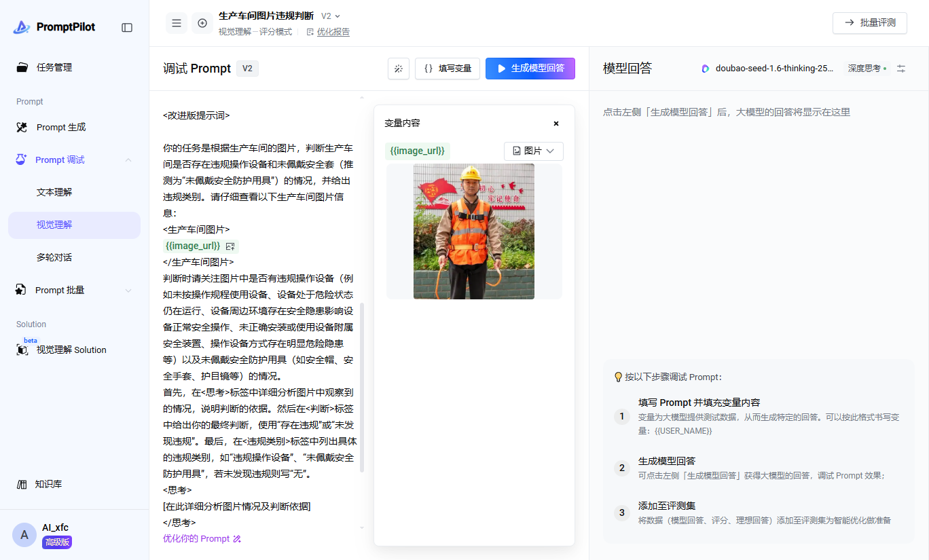Click step 1 填写 Prompt 并填充变量内容
The width and height of the screenshot is (929, 560).
click(699, 403)
